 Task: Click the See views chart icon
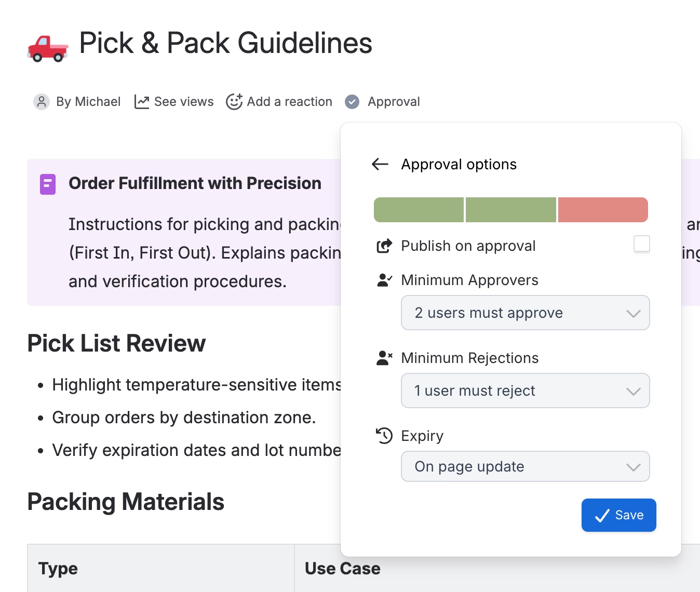(x=142, y=102)
